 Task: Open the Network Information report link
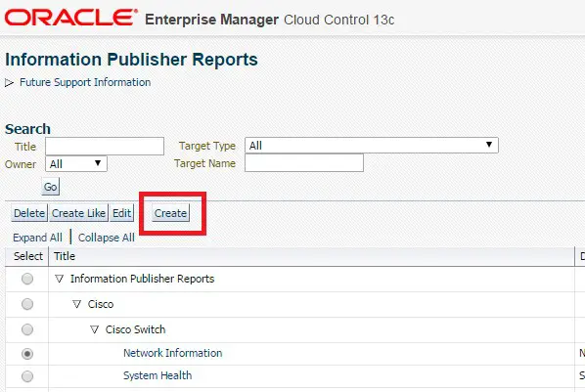click(x=173, y=353)
